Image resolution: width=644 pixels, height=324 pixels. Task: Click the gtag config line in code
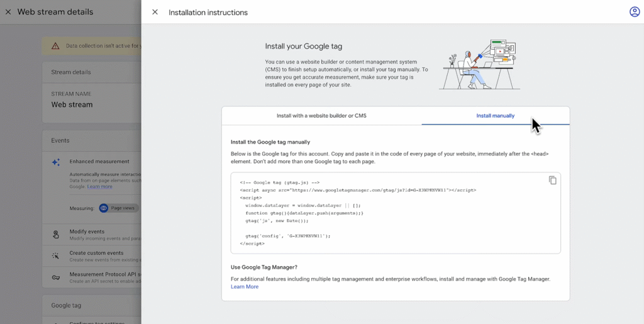[288, 236]
